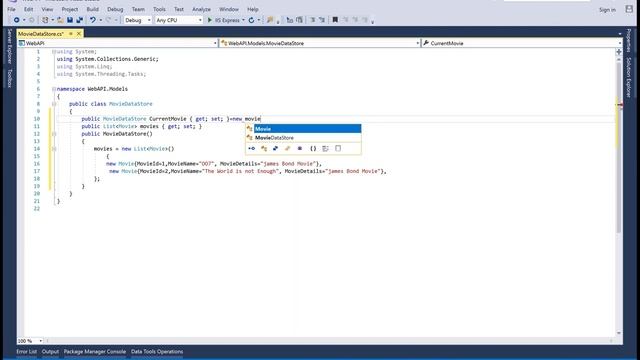Viewport: 640px width, 360px height.
Task: Open the Any CPU platform dropdown
Action: pyautogui.click(x=179, y=20)
